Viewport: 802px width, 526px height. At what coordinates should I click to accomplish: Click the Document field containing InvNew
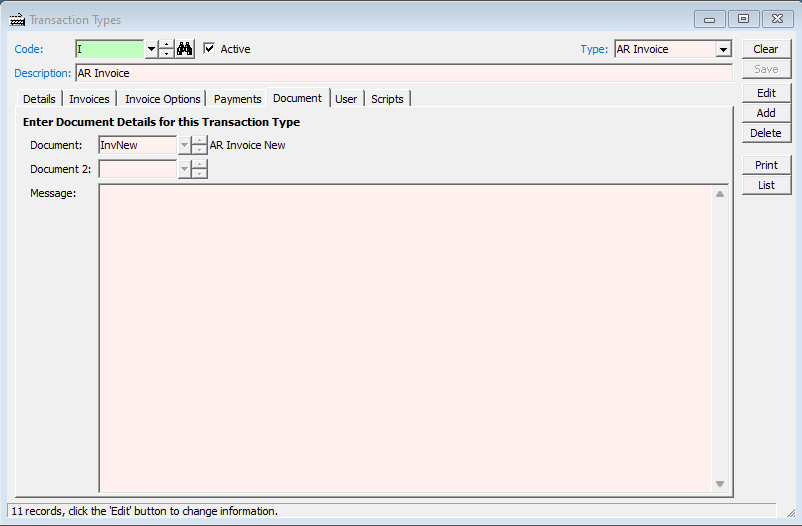(x=138, y=145)
